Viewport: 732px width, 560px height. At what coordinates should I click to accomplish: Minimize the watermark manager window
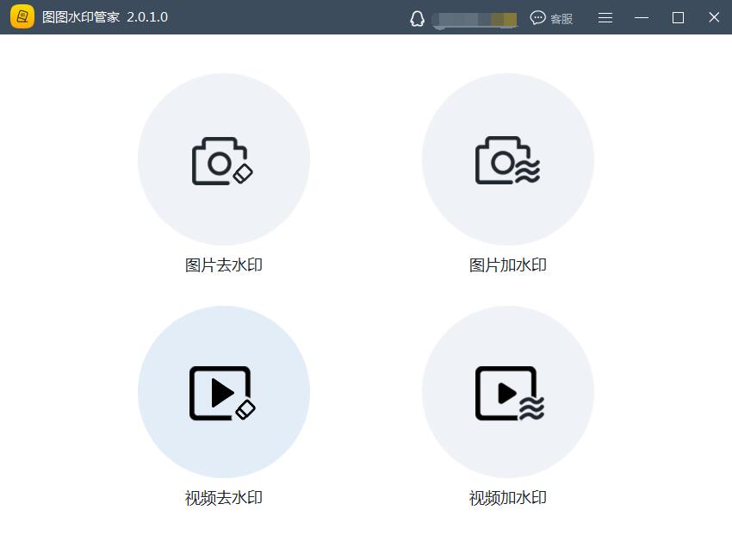click(x=642, y=18)
